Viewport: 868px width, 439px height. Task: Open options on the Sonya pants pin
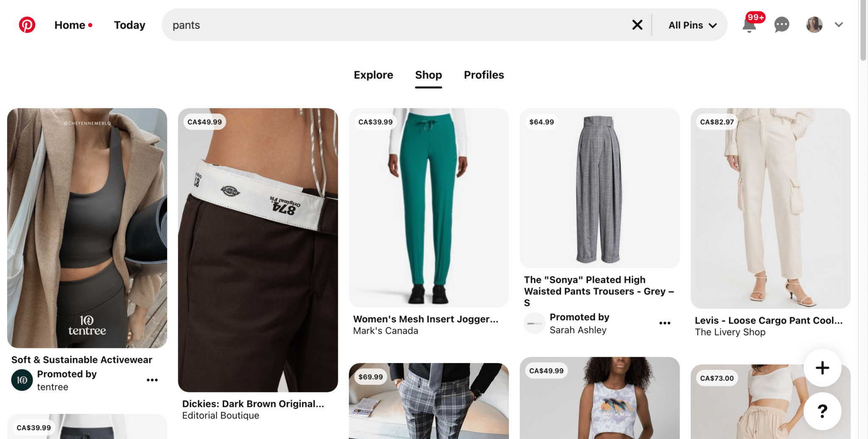point(665,323)
